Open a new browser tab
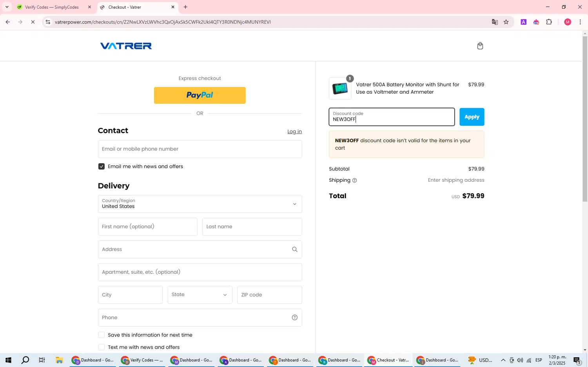Image resolution: width=588 pixels, height=367 pixels. [185, 7]
